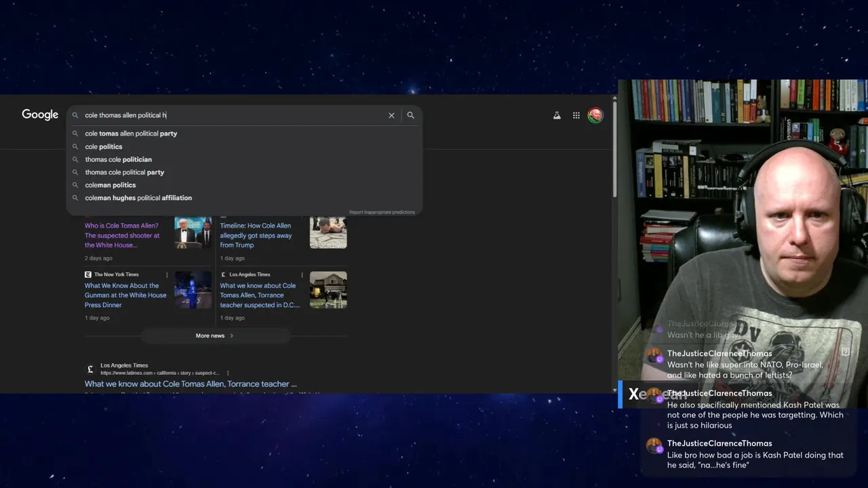Clear the search box with the X icon
This screenshot has width=868, height=488.
pyautogui.click(x=391, y=115)
